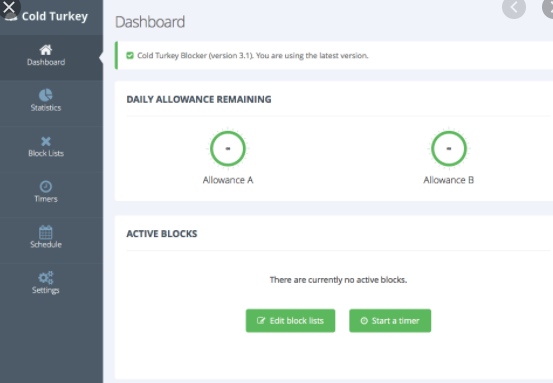
Task: Click the Dashboard page title
Action: (150, 22)
